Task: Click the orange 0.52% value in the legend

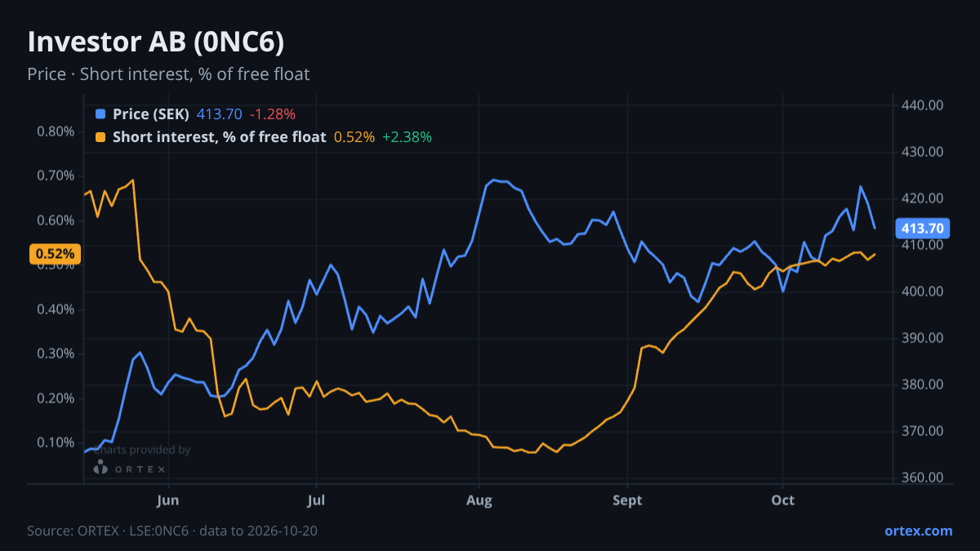Action: pyautogui.click(x=354, y=137)
